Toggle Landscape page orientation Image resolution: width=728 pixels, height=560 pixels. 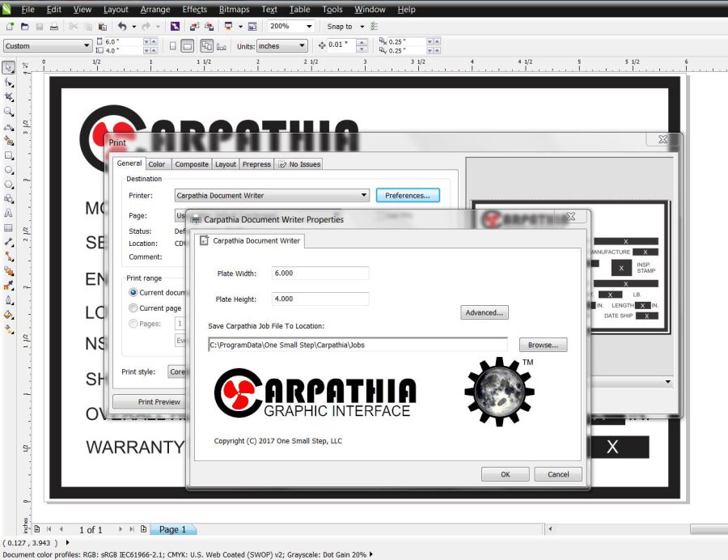(x=187, y=46)
